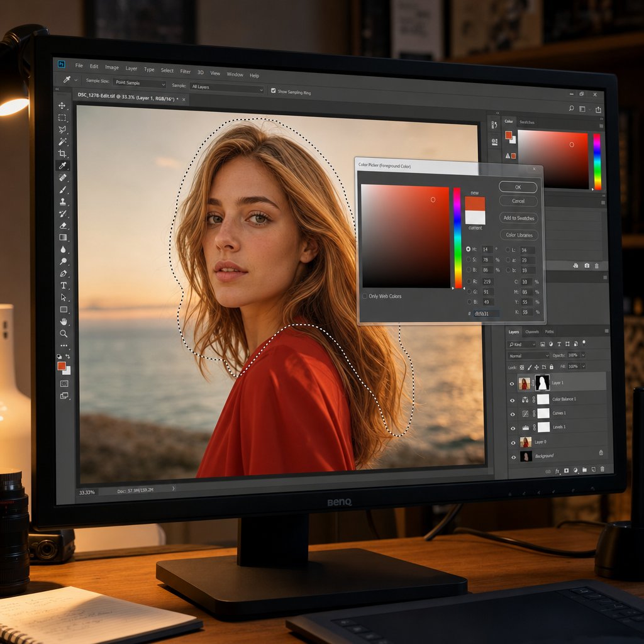
Task: Open the tool preset arrow beside eyedropper
Action: click(x=76, y=80)
